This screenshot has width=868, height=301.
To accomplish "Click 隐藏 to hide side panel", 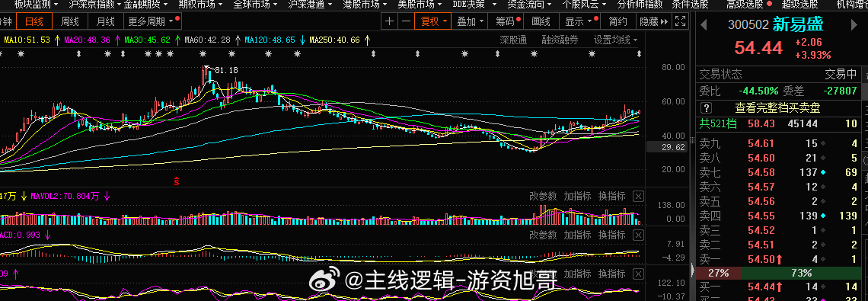I will click(653, 21).
